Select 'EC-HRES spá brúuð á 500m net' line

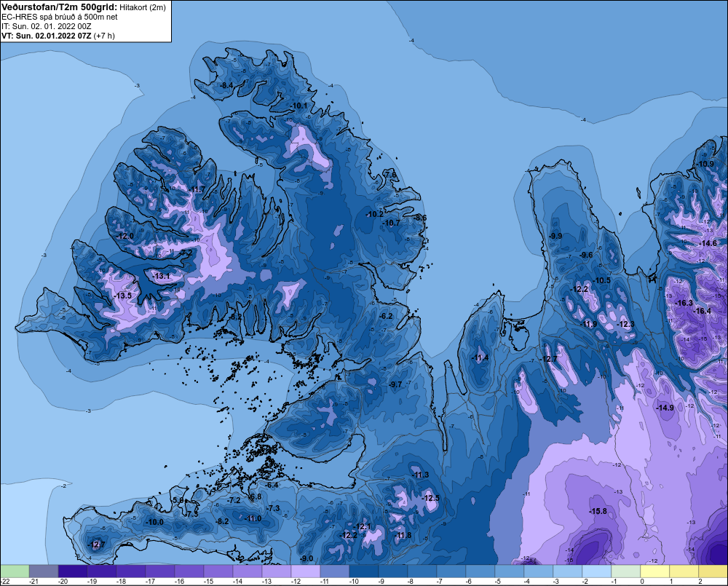60,17
